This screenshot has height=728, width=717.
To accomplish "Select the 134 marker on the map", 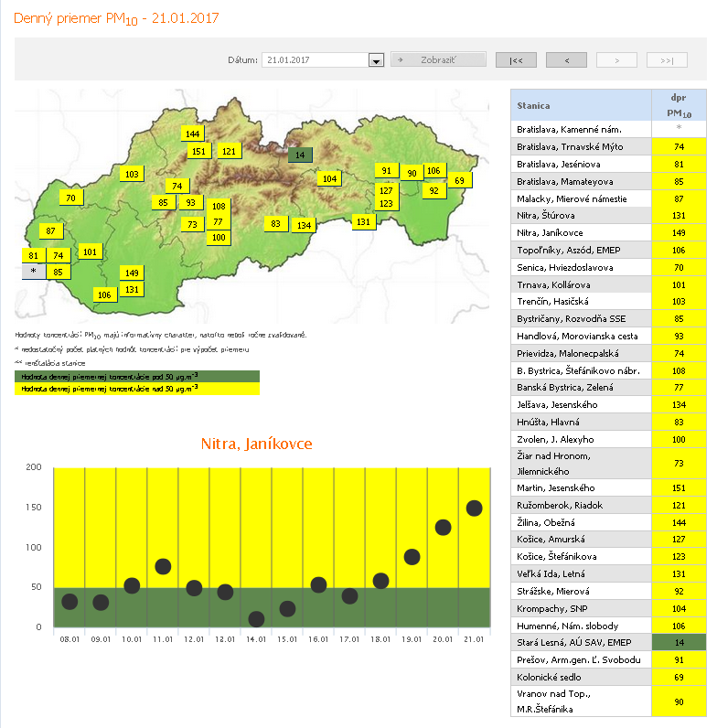I will coord(305,225).
